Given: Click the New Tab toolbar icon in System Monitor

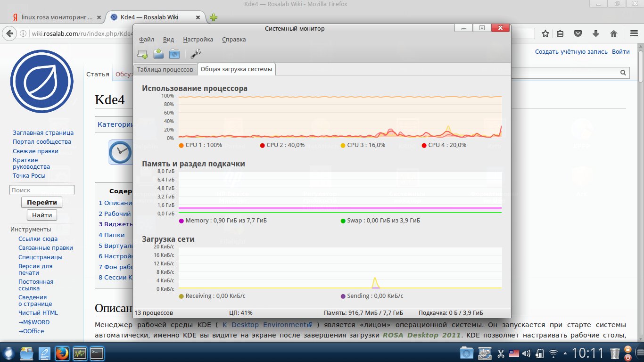Looking at the screenshot, I should coord(142,54).
